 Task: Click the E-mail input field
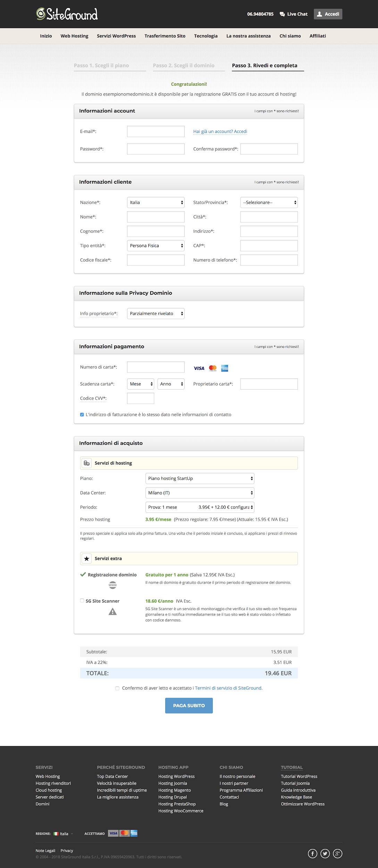(x=156, y=132)
